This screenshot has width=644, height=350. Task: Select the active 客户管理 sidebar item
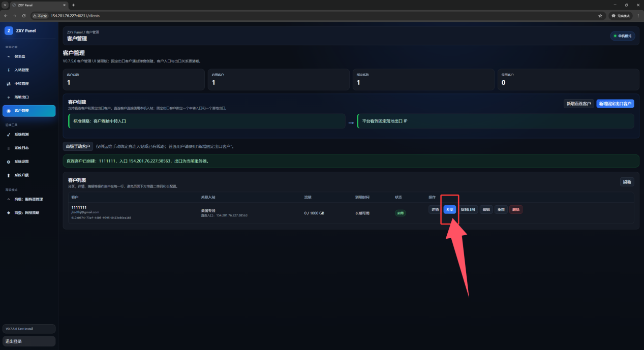pyautogui.click(x=29, y=111)
